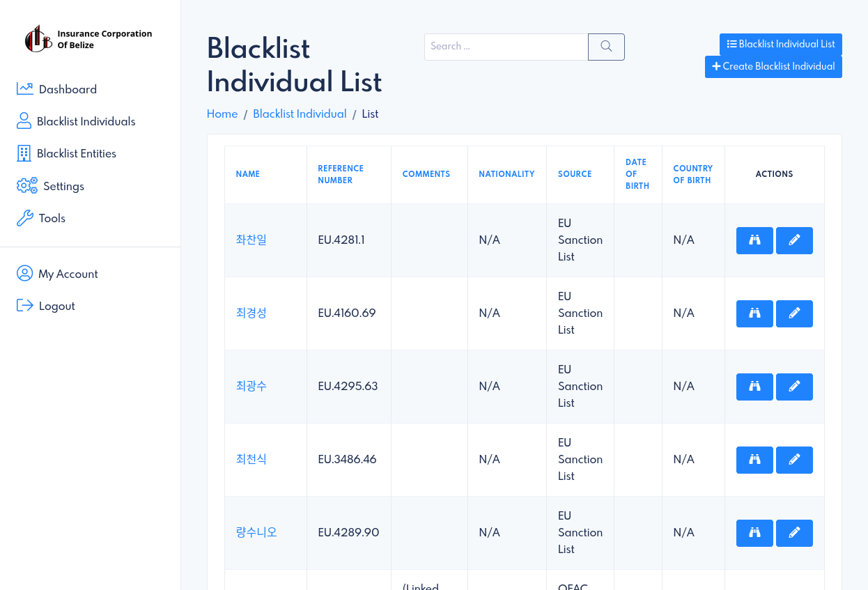868x590 pixels.
Task: View details binoculars icon for EU.4281.1
Action: pyautogui.click(x=754, y=240)
